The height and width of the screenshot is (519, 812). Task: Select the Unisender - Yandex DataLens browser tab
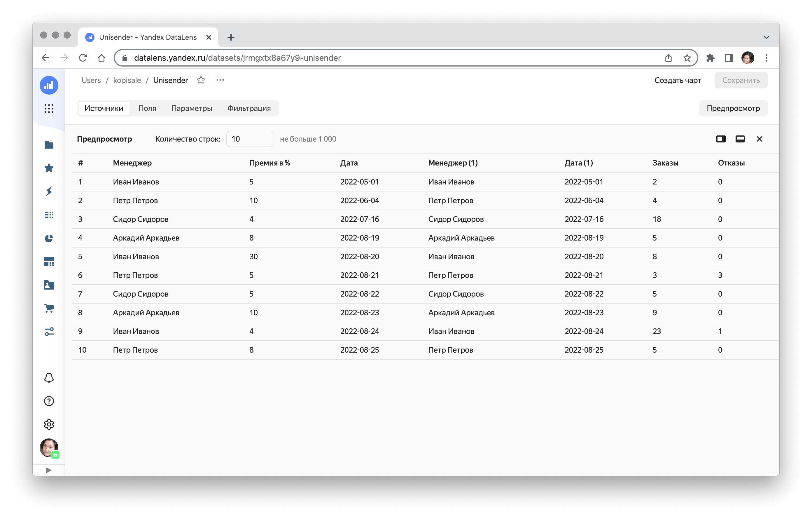tap(148, 37)
